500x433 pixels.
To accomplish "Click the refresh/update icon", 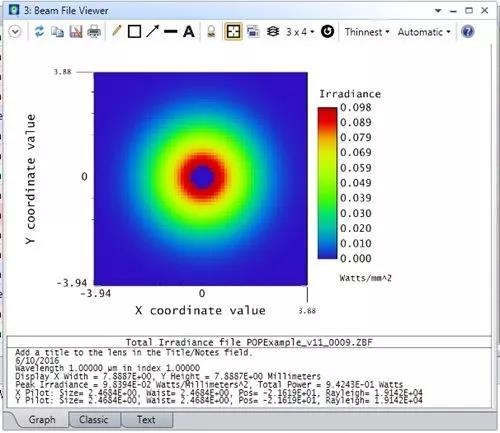I will (x=40, y=32).
